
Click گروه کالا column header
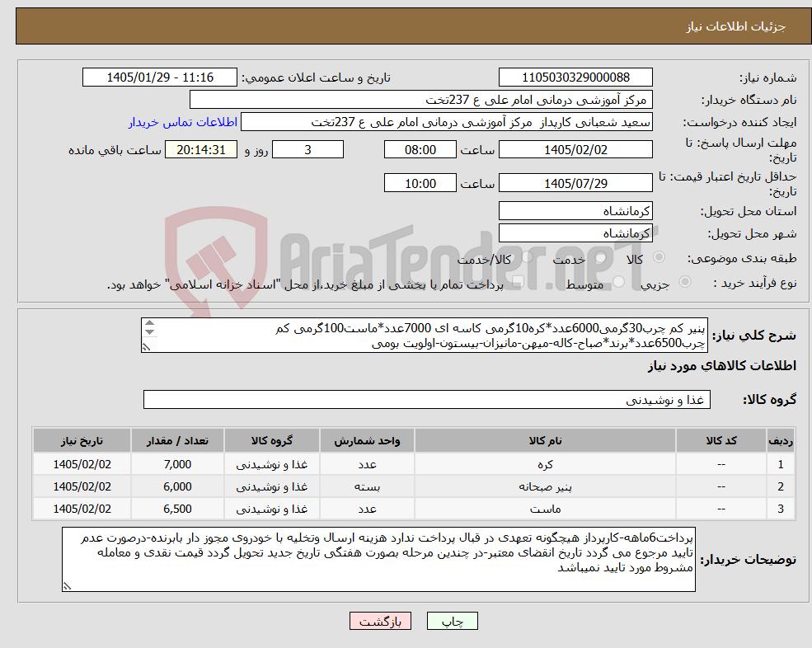(x=271, y=441)
